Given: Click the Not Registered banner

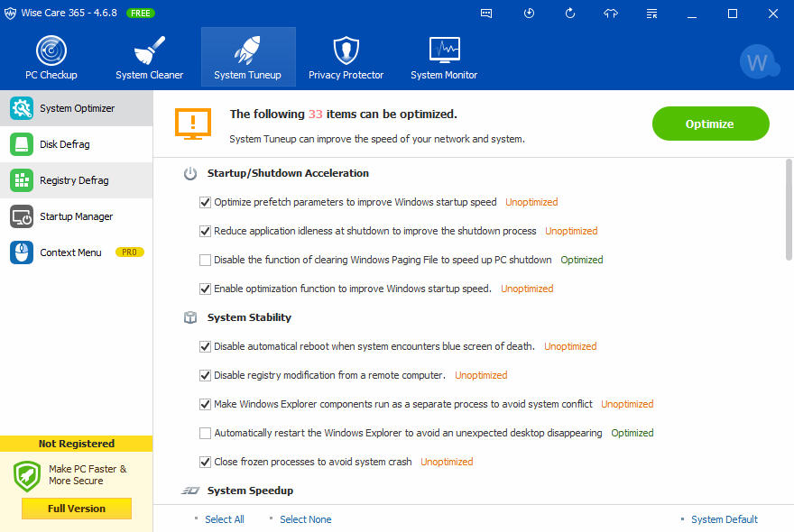Looking at the screenshot, I should pos(77,444).
